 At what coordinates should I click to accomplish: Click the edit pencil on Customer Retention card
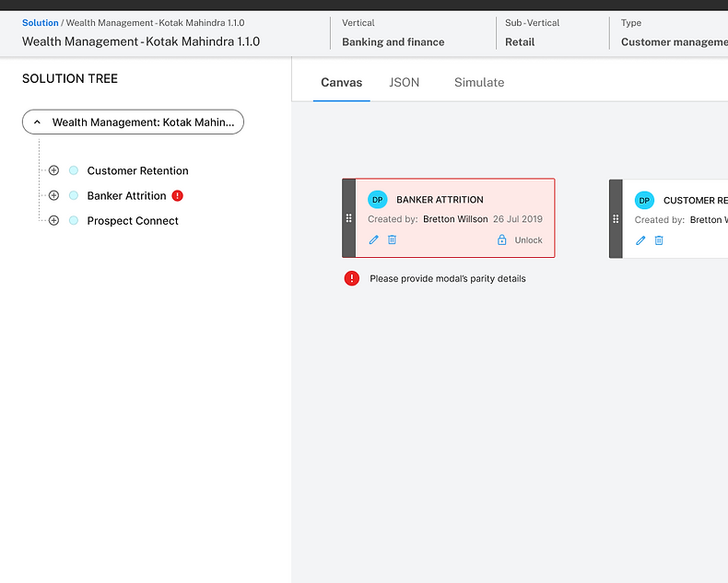(x=640, y=240)
